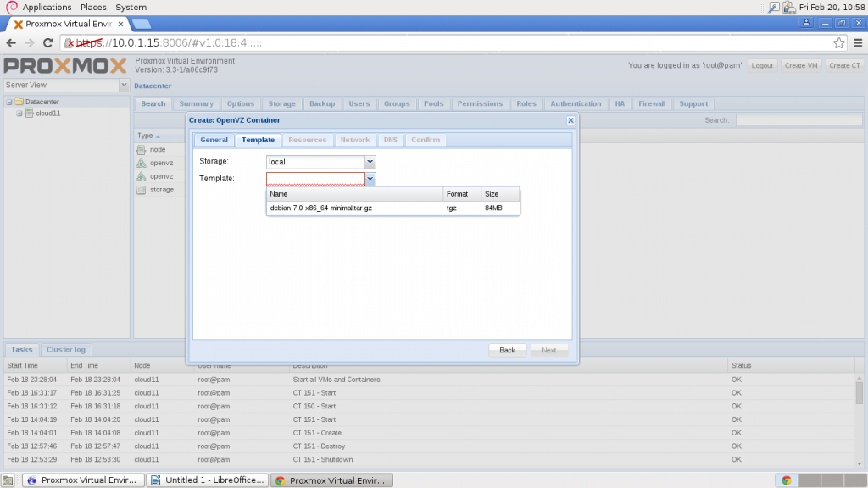Click the 'CT 150 - Start' task row
Viewport: 868px width, 488px height.
tap(431, 406)
